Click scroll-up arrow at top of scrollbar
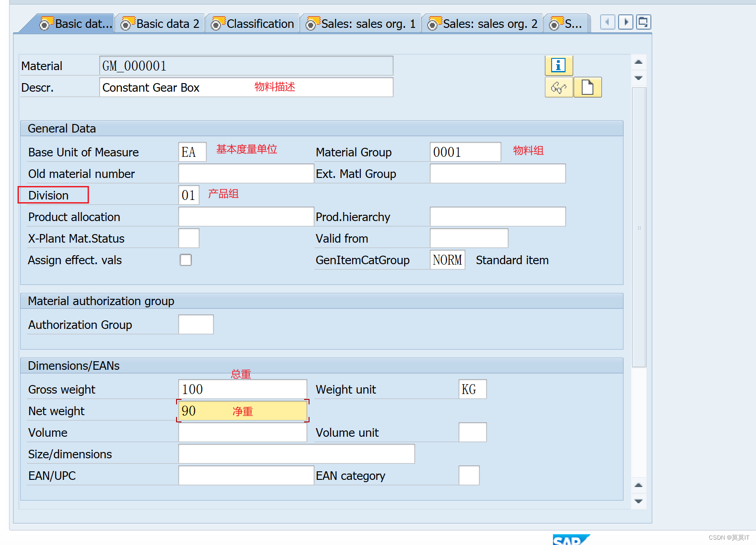Screen dimensions: 756x545 [x=639, y=62]
